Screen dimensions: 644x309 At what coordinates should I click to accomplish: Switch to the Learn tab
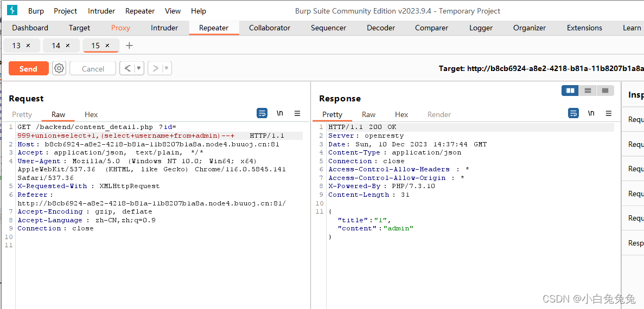point(632,28)
